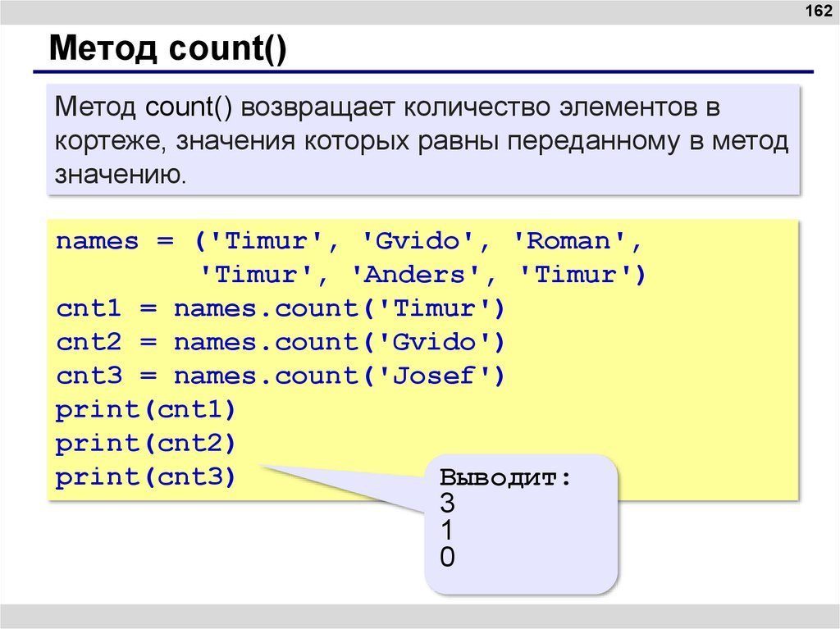Click the output value 0 in the callout
The height and width of the screenshot is (629, 840).
click(x=447, y=558)
